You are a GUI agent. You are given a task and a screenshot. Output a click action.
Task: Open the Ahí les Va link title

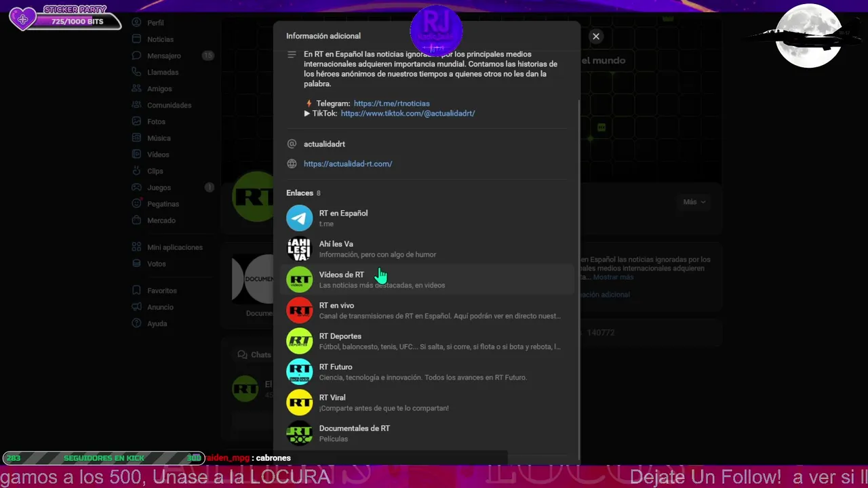[336, 244]
